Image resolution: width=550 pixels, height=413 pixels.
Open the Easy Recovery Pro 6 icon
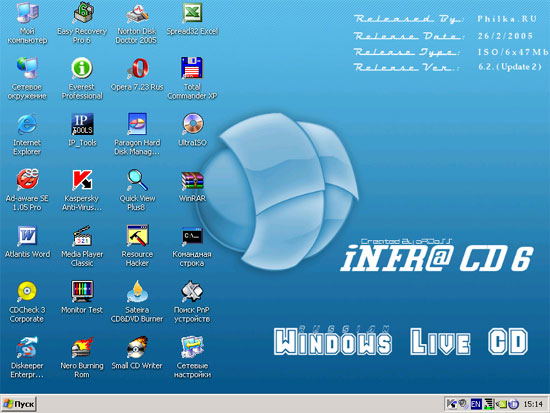coord(83,13)
